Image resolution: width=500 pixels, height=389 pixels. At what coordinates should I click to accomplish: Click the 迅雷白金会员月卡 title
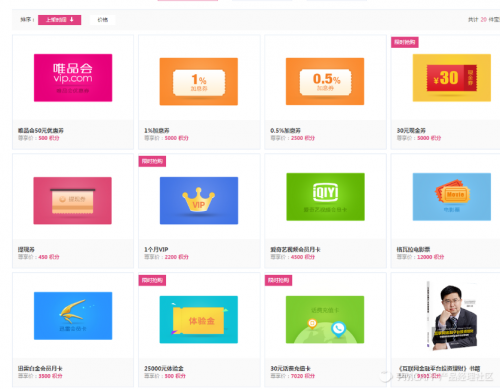pyautogui.click(x=40, y=368)
